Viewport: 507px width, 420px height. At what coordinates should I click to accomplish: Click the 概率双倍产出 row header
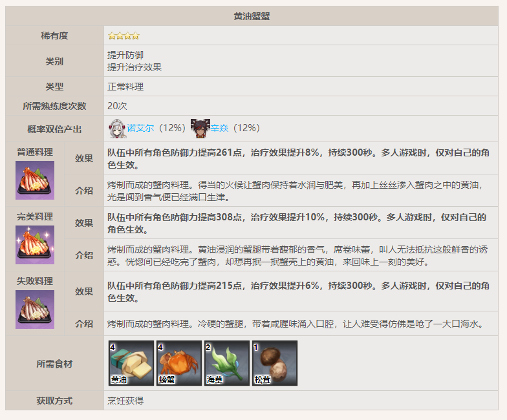[54, 129]
